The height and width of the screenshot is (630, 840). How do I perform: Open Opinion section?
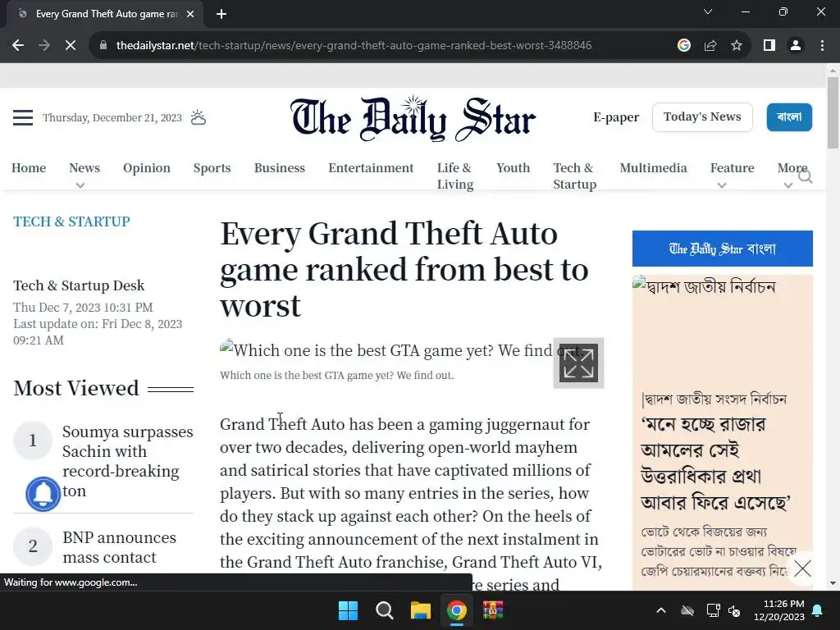pyautogui.click(x=147, y=167)
